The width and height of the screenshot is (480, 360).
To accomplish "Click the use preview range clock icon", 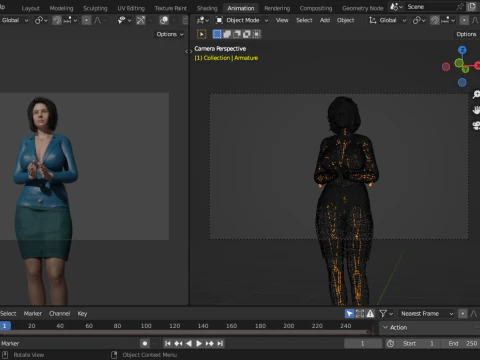I will 390,343.
